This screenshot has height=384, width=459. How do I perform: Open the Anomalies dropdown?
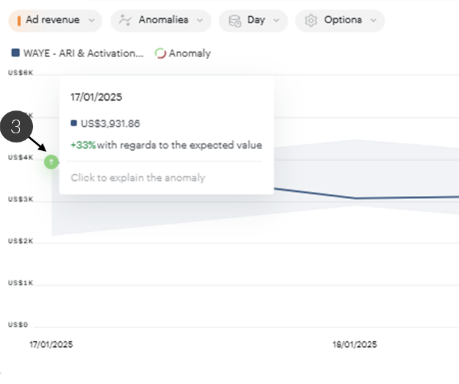coord(161,21)
